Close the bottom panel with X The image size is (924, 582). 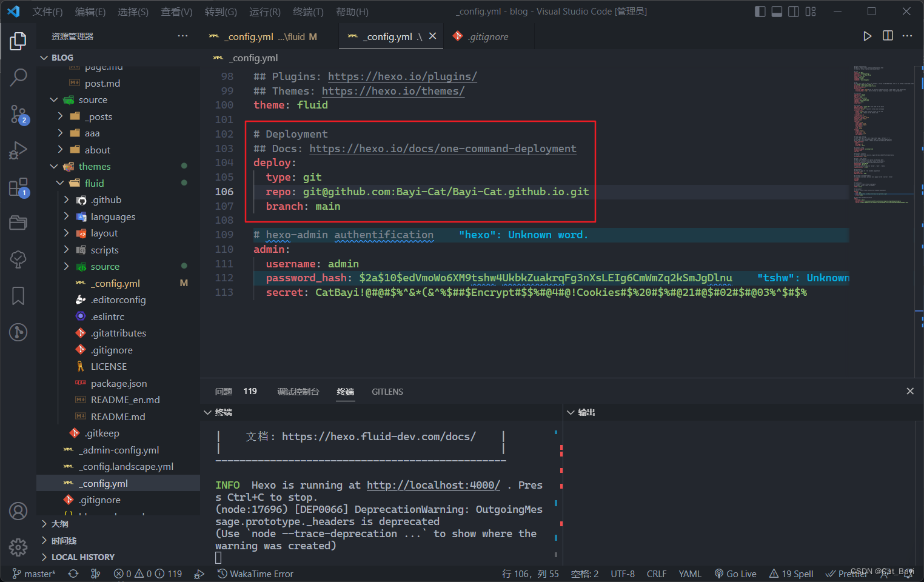pos(910,391)
